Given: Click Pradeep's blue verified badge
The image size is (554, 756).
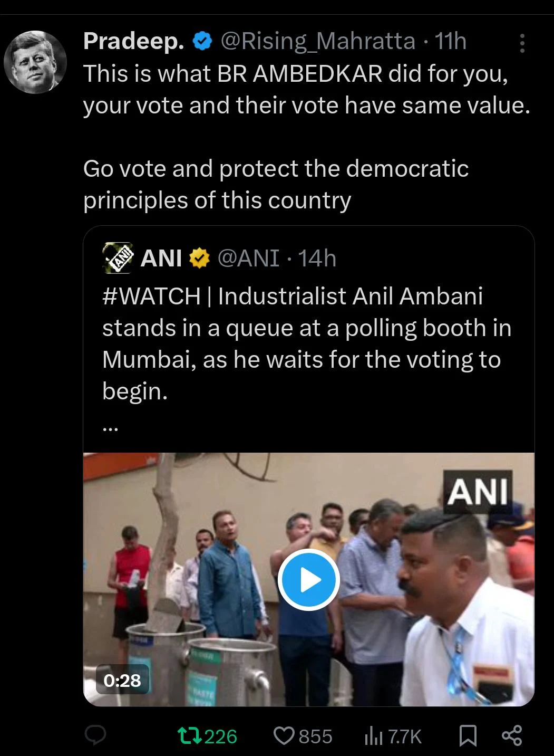Looking at the screenshot, I should click(202, 42).
